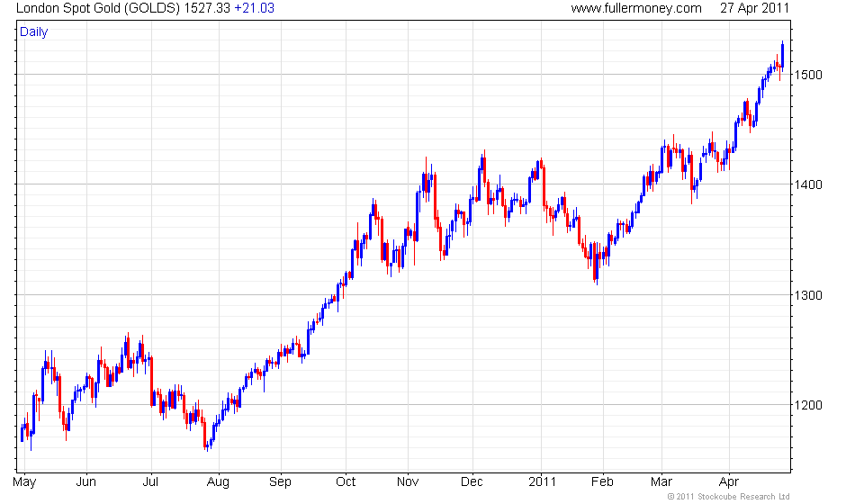
Task: Click the Nov label on time axis
Action: [408, 482]
